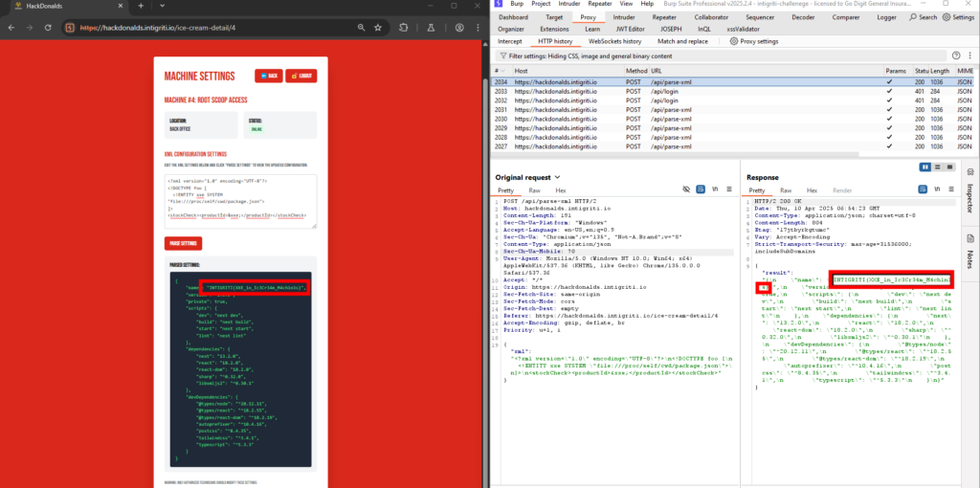Switch to Sequencer tab

[x=760, y=17]
